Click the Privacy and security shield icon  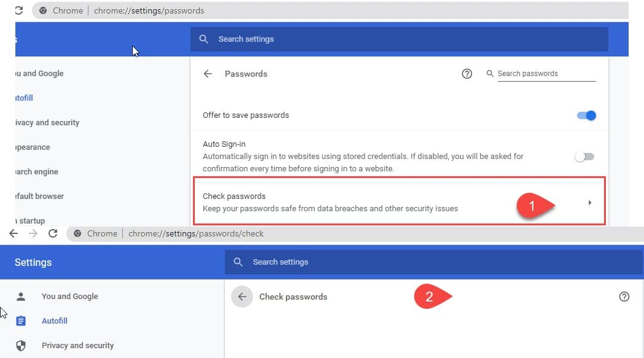21,345
